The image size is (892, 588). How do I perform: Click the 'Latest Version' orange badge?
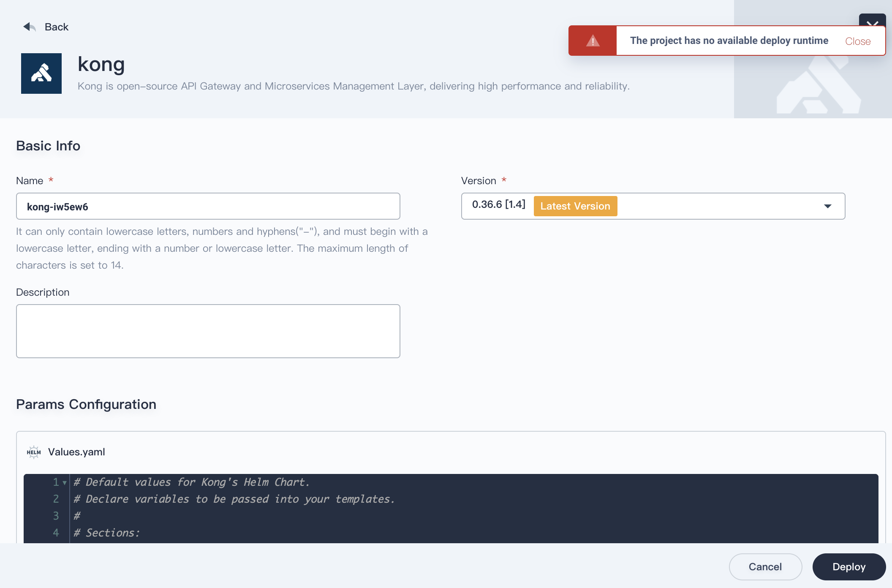575,206
